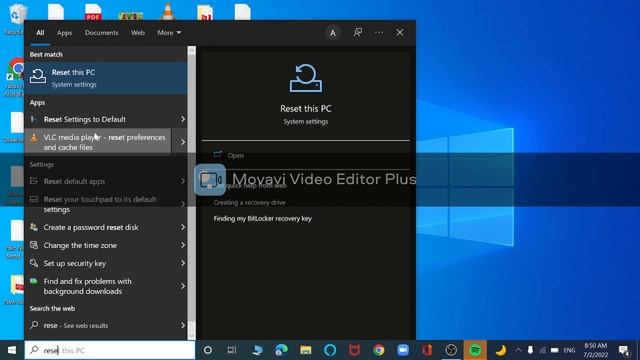The width and height of the screenshot is (640, 360).
Task: Select Reset your touchpad to default setting
Action: 98,204
